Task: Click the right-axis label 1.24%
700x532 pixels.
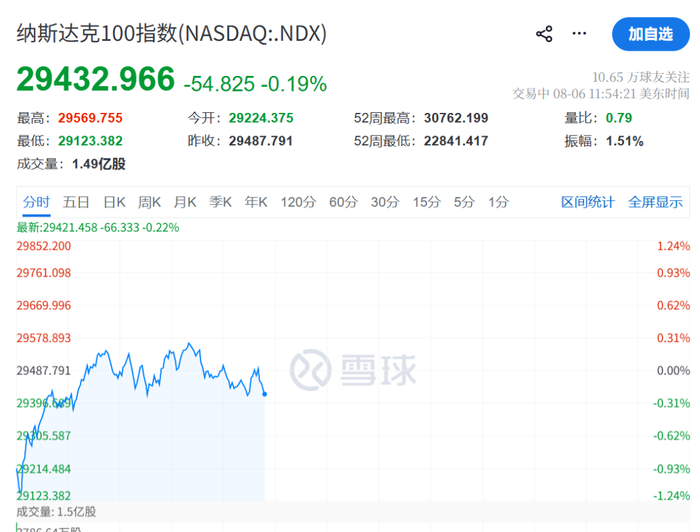Action: pyautogui.click(x=673, y=246)
